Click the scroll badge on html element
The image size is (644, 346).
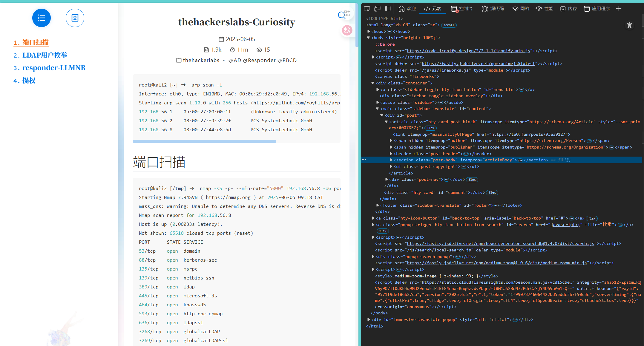(449, 25)
